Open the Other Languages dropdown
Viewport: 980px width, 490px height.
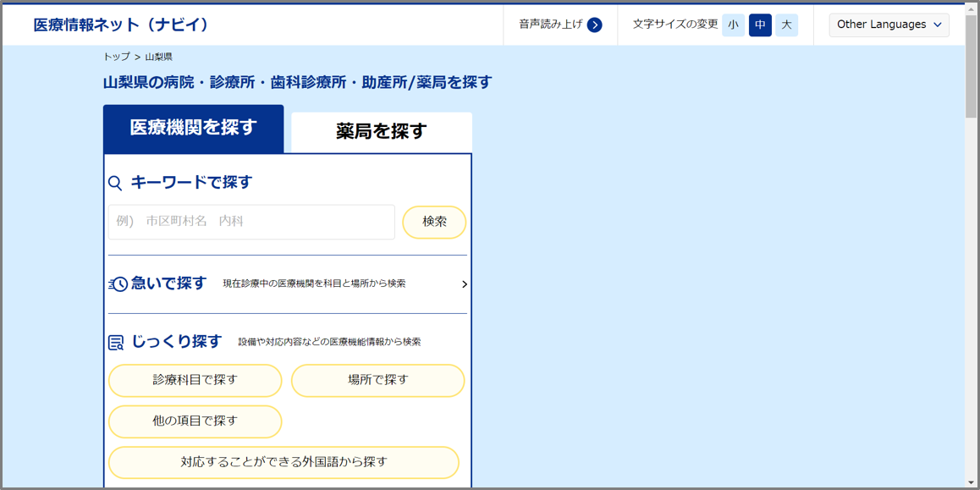coord(889,25)
